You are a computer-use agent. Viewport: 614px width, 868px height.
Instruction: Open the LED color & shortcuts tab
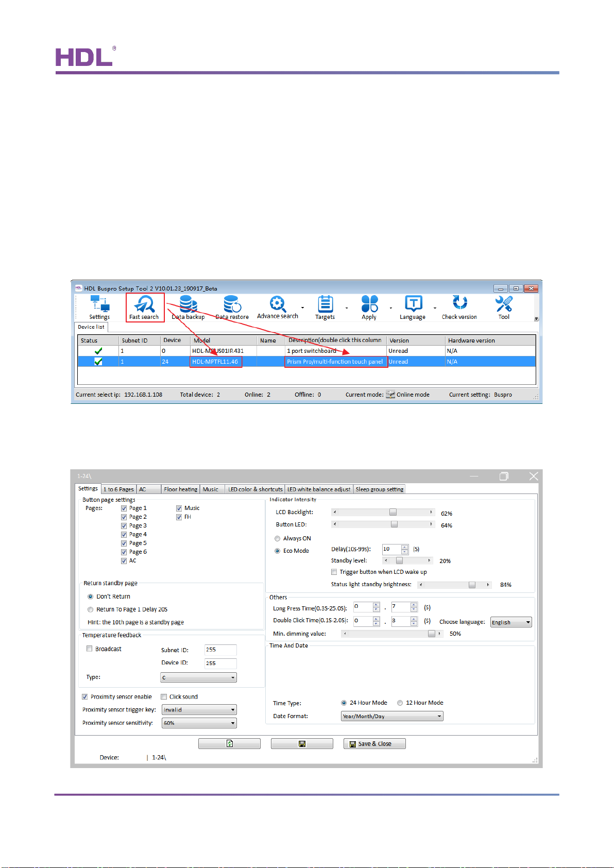255,489
